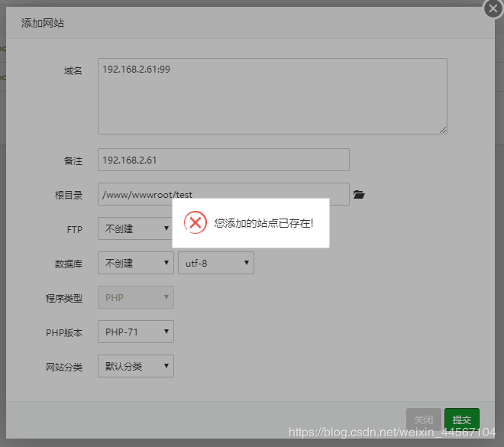Click the '添加网站' dialog title
Viewport: 504px width, 447px height.
click(43, 23)
